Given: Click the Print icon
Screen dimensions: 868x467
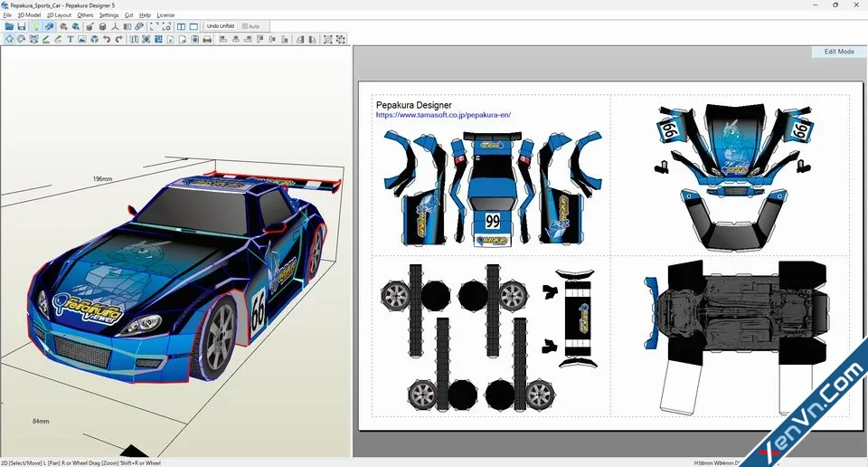Looking at the screenshot, I should coord(207,39).
